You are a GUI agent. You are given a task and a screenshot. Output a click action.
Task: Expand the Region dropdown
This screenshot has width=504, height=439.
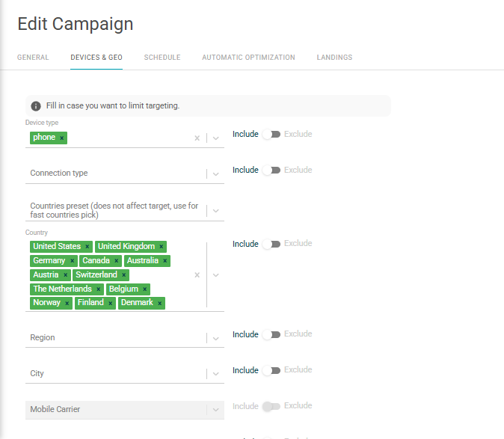(x=216, y=338)
